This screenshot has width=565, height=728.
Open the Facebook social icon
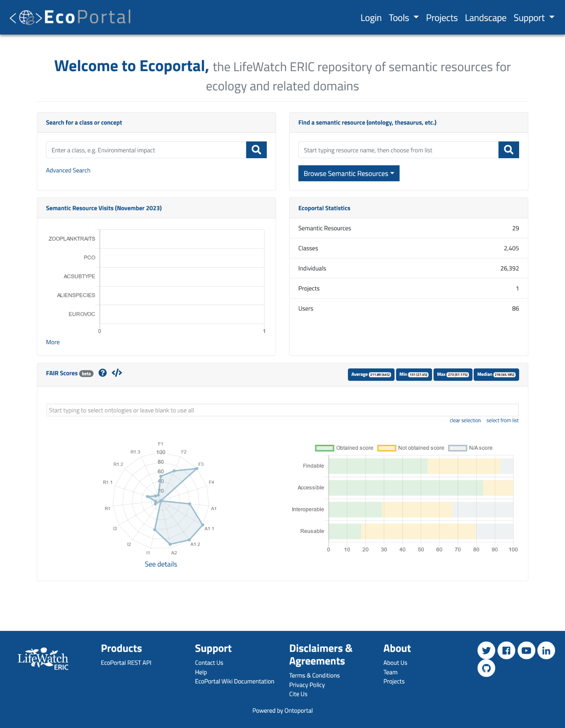506,650
